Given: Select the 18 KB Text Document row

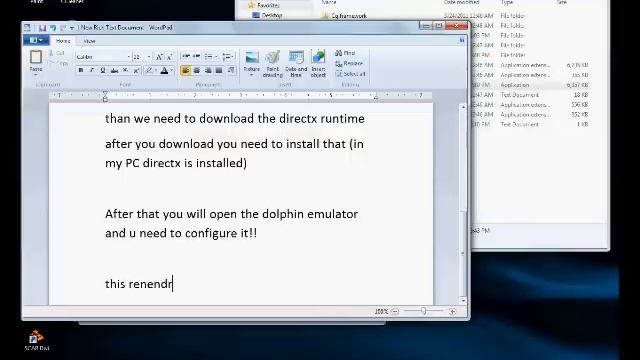Looking at the screenshot, I should pos(530,95).
